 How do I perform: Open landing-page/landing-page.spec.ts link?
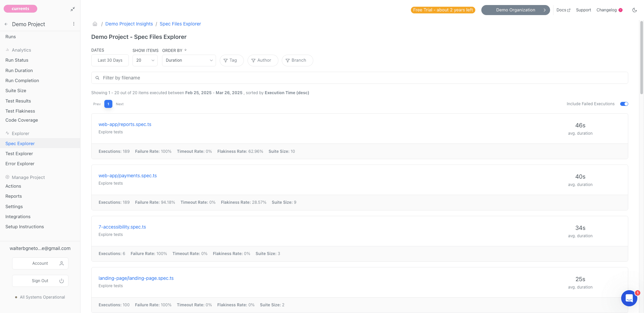pos(136,278)
